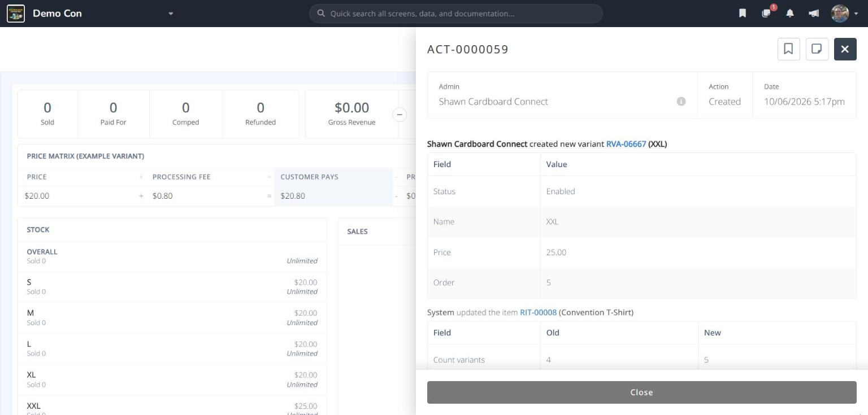Select the XL size stock row
Screen dimensions: 868x415
(x=172, y=379)
